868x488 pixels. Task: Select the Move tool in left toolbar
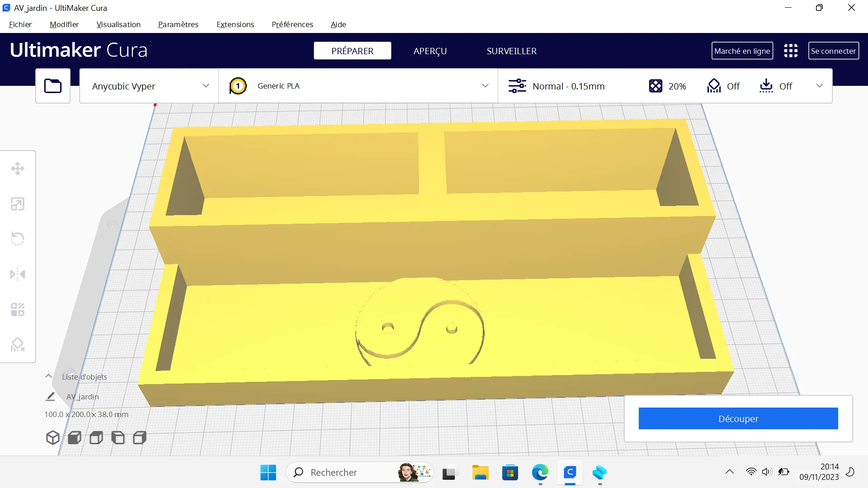point(18,169)
